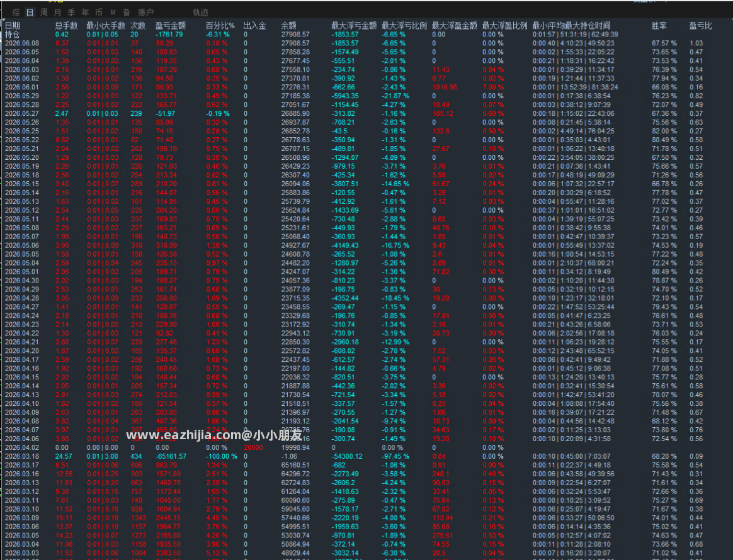
Task: Click the 最大浮盈金额 column header
Action: pyautogui.click(x=455, y=26)
